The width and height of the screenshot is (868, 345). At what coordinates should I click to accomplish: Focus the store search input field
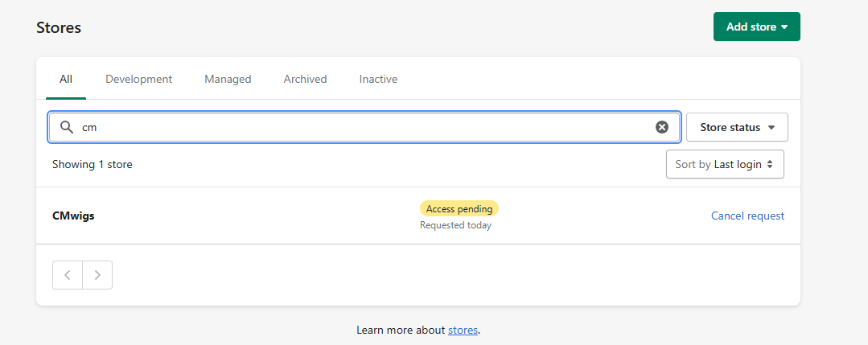(364, 127)
